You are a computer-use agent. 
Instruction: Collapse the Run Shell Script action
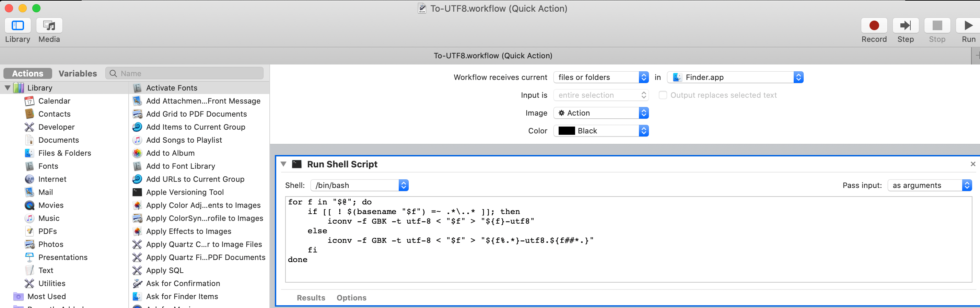tap(283, 164)
